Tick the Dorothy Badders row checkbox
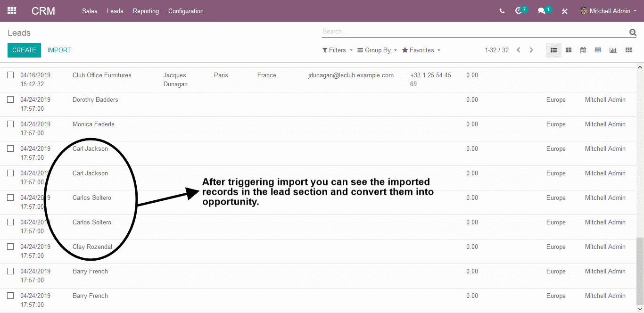644x313 pixels. click(x=10, y=99)
